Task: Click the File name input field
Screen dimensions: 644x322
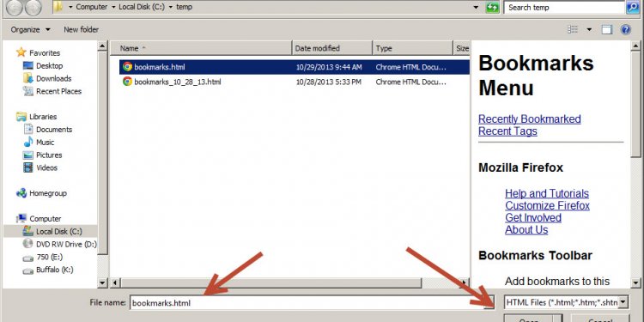Action: coord(313,303)
